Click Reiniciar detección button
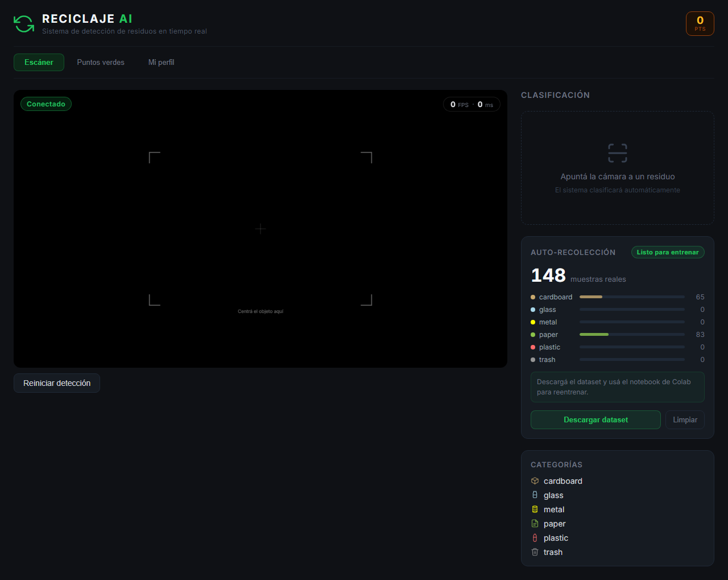The height and width of the screenshot is (580, 728). point(57,383)
